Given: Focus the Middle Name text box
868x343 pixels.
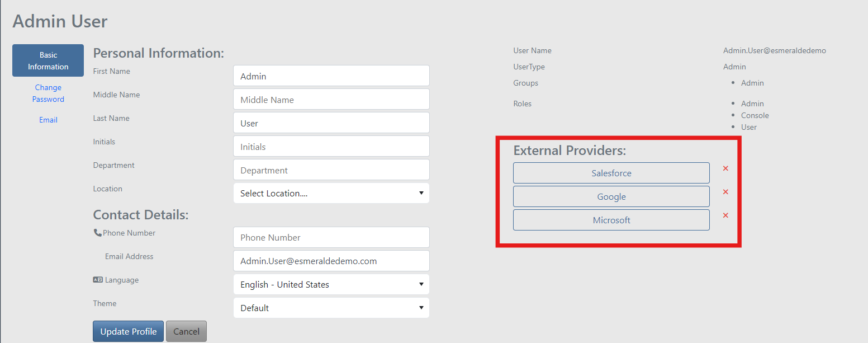Looking at the screenshot, I should (x=331, y=99).
